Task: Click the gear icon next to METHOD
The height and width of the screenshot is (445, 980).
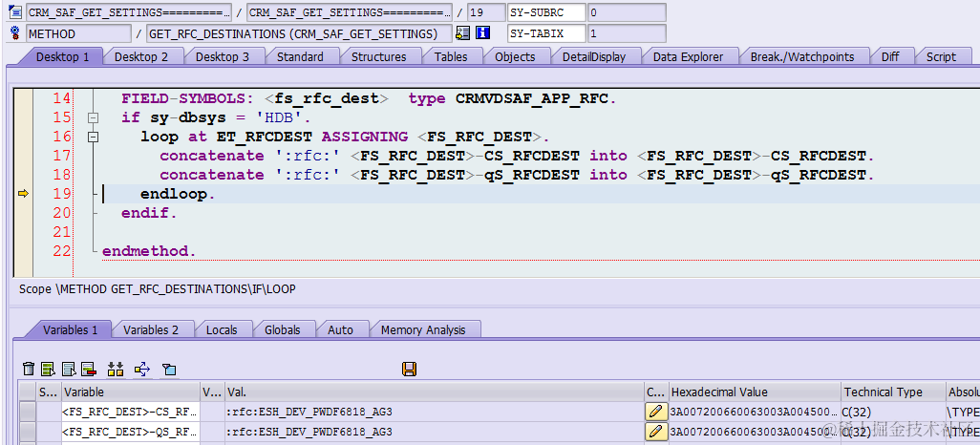Action: coord(15,33)
